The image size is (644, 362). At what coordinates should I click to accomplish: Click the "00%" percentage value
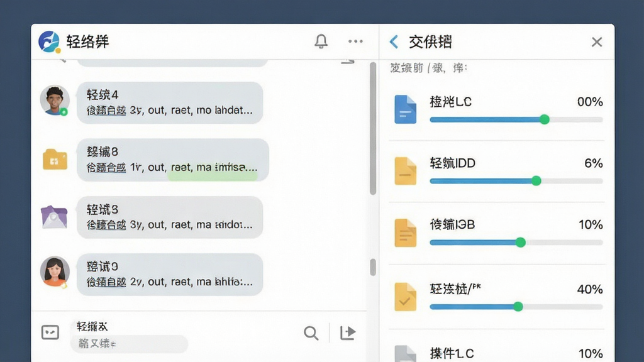point(590,102)
